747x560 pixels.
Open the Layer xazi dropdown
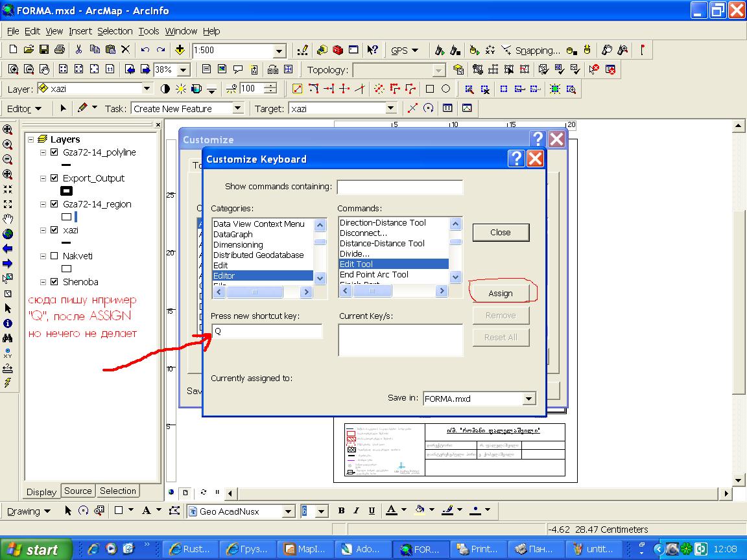[x=147, y=89]
